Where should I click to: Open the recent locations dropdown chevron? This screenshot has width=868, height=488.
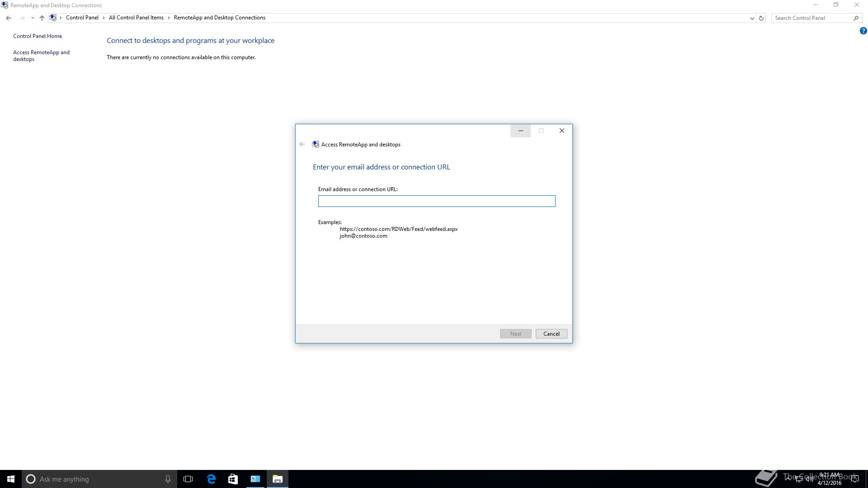[x=33, y=18]
